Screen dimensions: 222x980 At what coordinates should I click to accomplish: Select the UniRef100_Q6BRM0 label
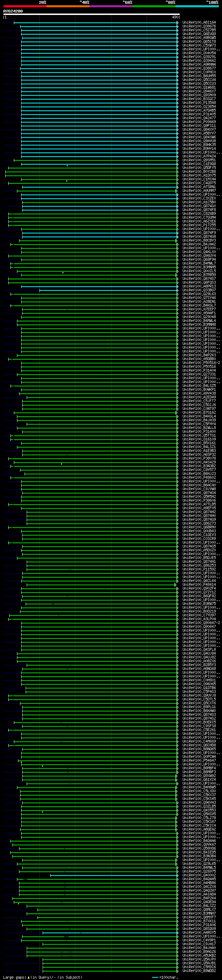point(199,527)
